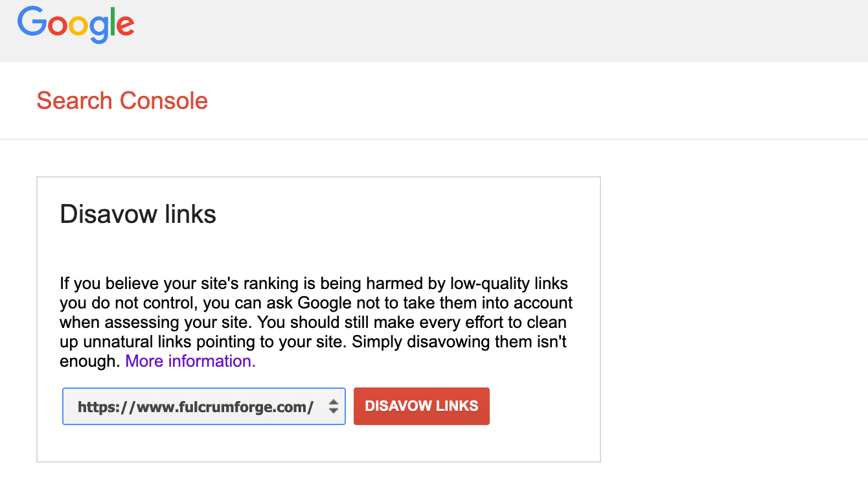Open the Search Console title link
This screenshot has height=486, width=868.
(122, 101)
